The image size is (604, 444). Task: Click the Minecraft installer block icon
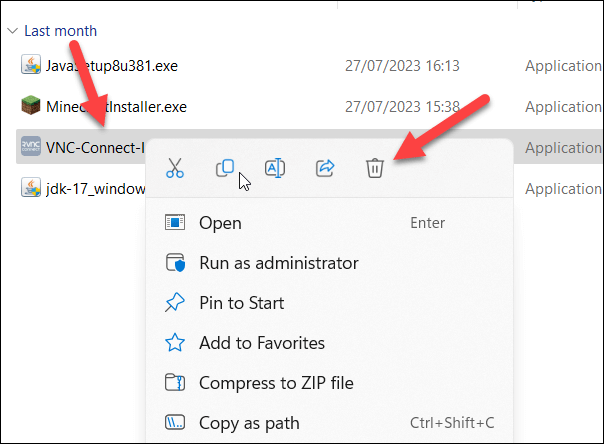pyautogui.click(x=30, y=106)
